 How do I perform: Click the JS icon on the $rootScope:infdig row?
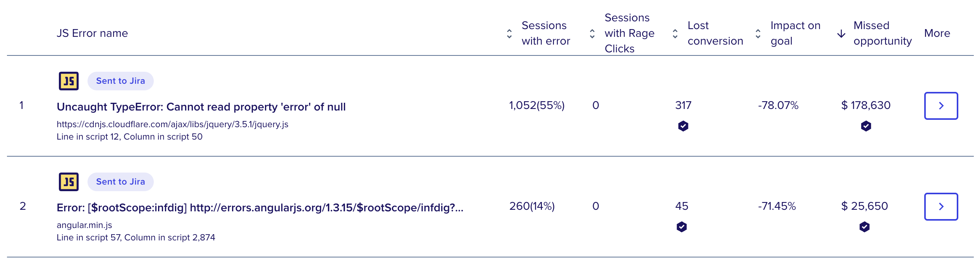tap(69, 182)
